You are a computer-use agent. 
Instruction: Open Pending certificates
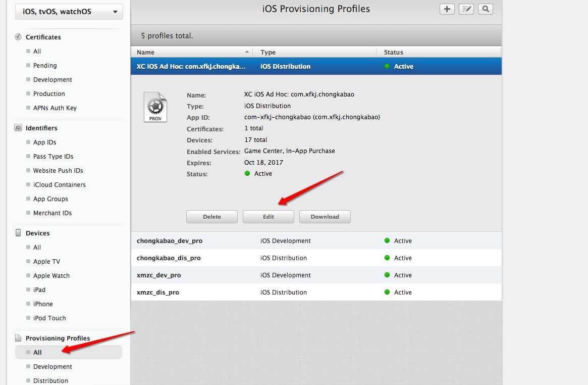[44, 65]
